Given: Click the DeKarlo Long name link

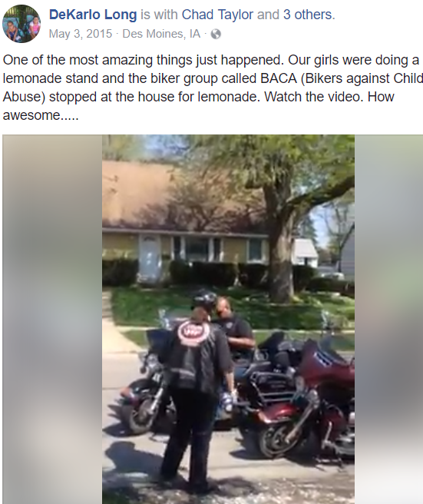Looking at the screenshot, I should (x=93, y=15).
